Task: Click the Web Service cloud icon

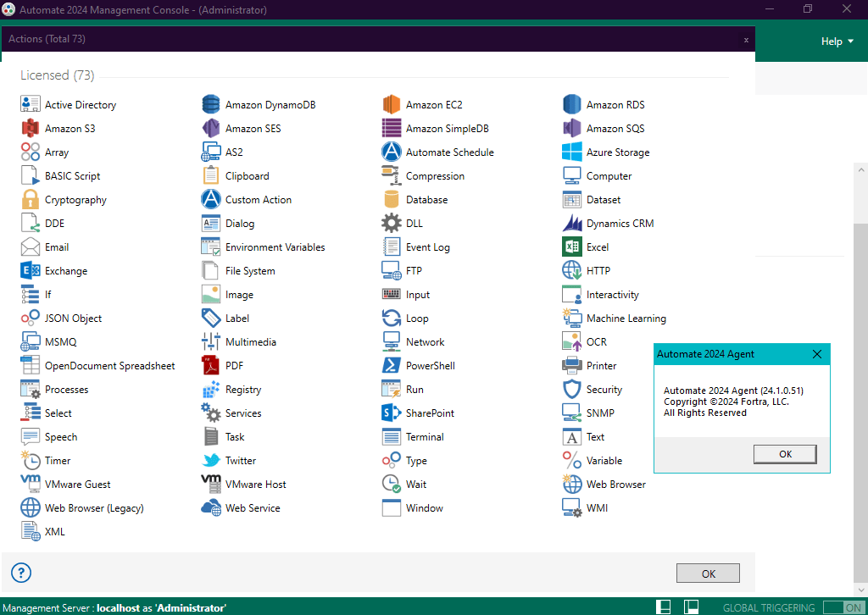Action: coord(211,507)
